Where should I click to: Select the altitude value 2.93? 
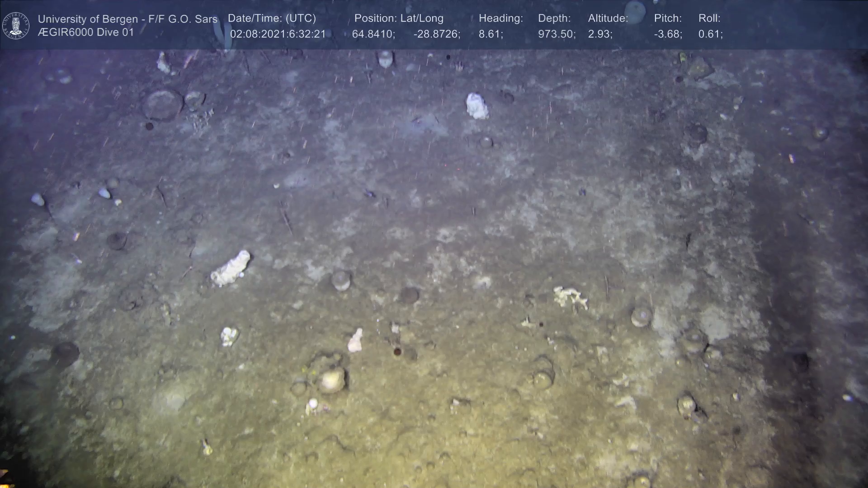pos(600,34)
